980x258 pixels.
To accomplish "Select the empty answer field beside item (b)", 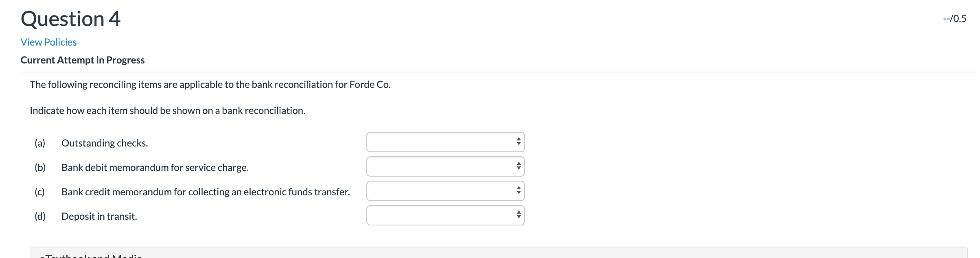I will point(431,166).
